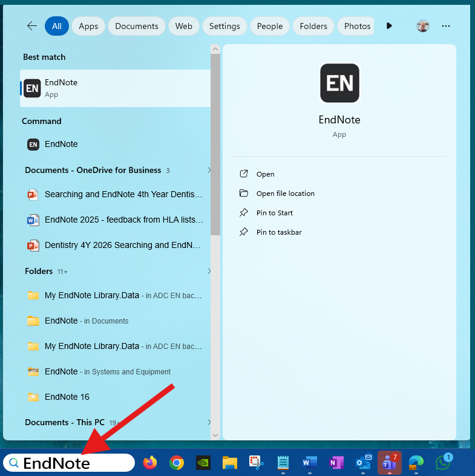Open Microsoft Teams from the taskbar
The width and height of the screenshot is (475, 476).
click(390, 463)
